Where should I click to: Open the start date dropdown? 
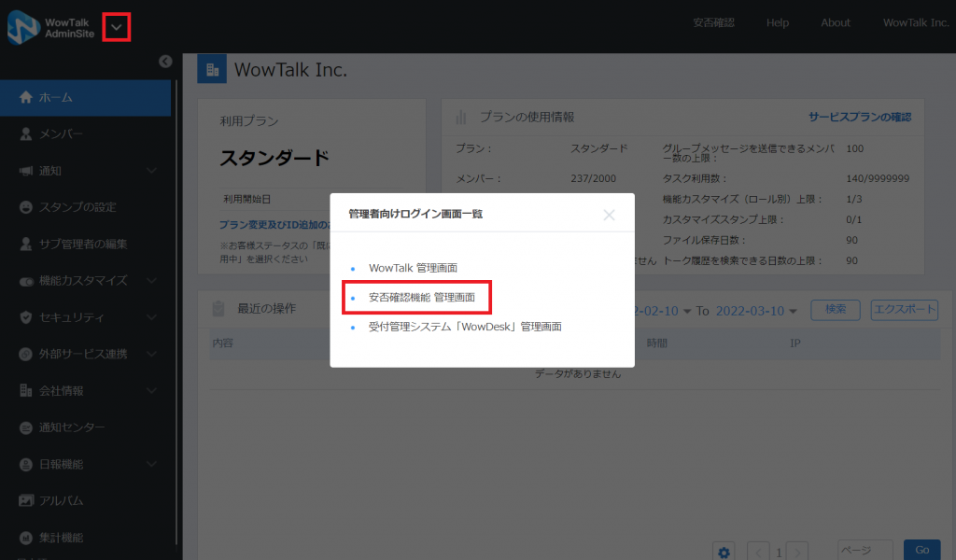pos(687,312)
